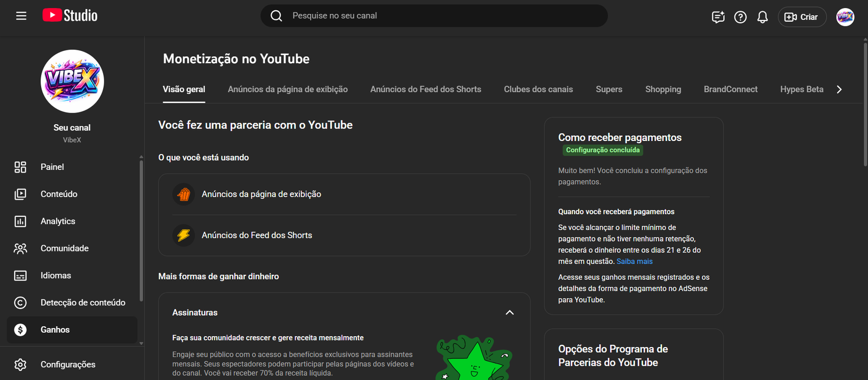The width and height of the screenshot is (868, 380).
Task: Switch to the Hypes Beta tab
Action: pyautogui.click(x=802, y=89)
